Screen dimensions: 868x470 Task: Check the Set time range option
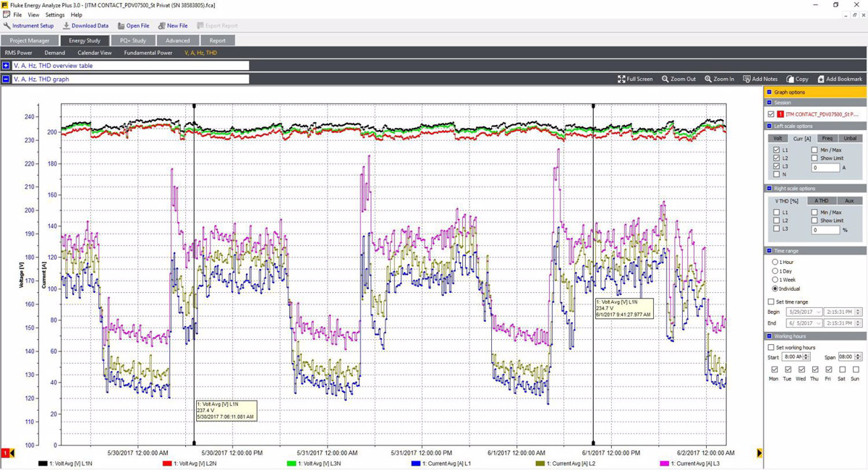[771, 302]
